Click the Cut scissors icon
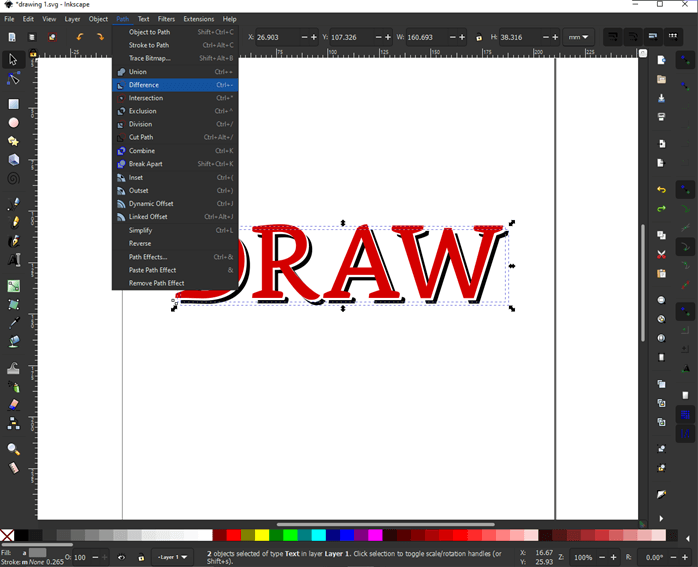 (x=661, y=254)
